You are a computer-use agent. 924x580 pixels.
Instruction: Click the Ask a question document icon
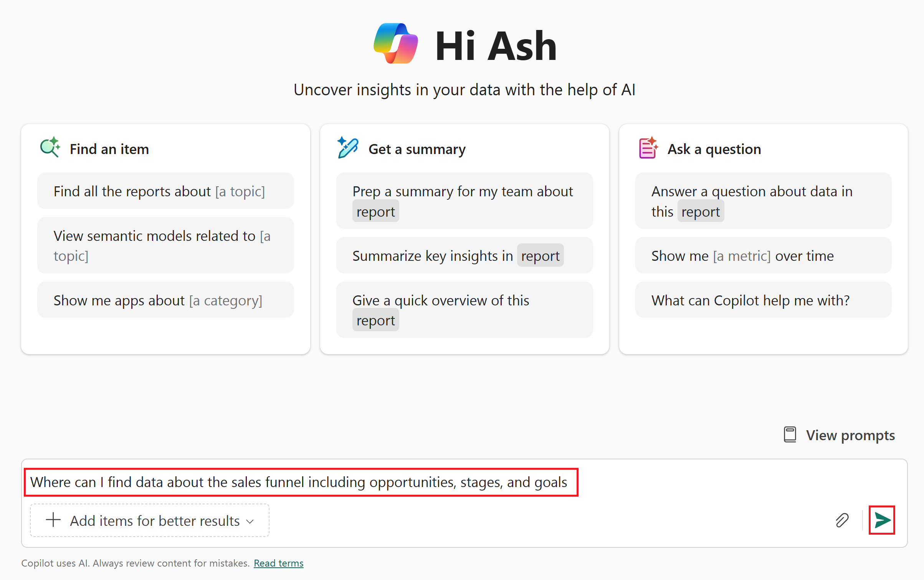[648, 147]
